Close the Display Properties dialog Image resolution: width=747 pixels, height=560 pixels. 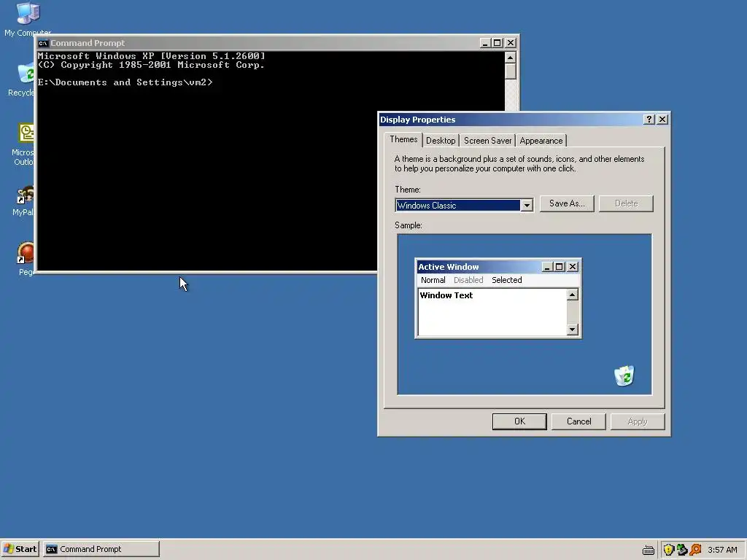662,119
